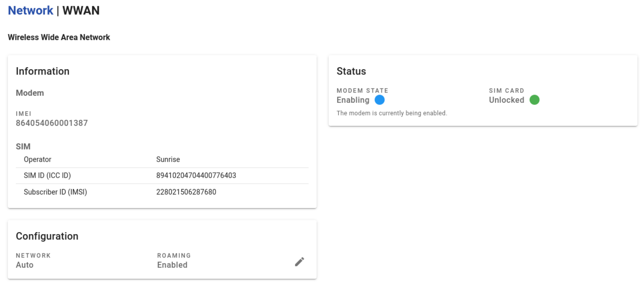Select the IMEI number 864054060001387

click(x=52, y=123)
